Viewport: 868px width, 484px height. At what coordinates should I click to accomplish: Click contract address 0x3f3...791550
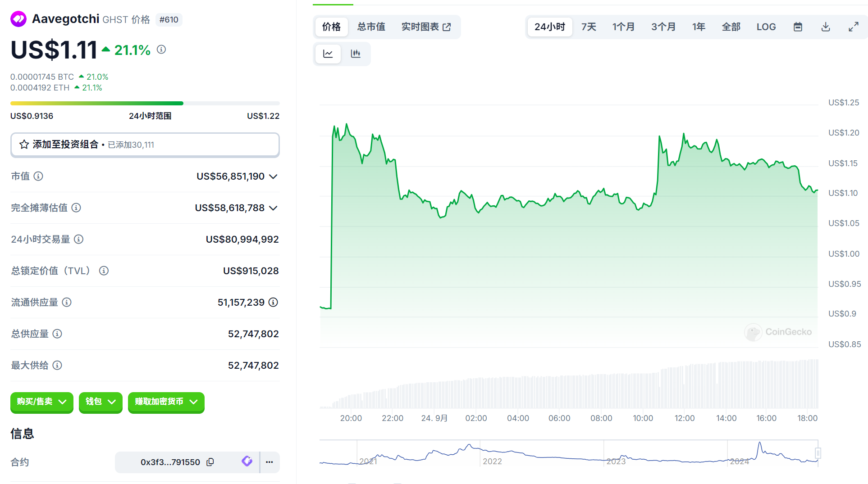[x=170, y=462]
